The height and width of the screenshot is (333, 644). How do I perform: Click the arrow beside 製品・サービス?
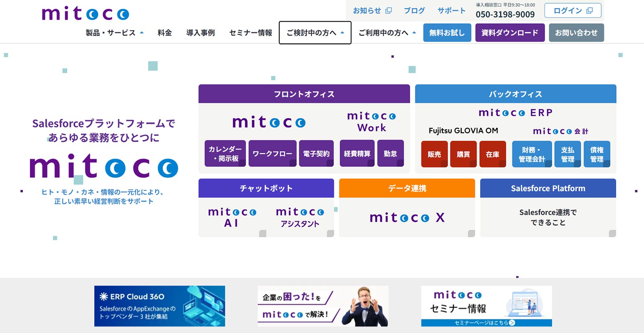pyautogui.click(x=142, y=33)
